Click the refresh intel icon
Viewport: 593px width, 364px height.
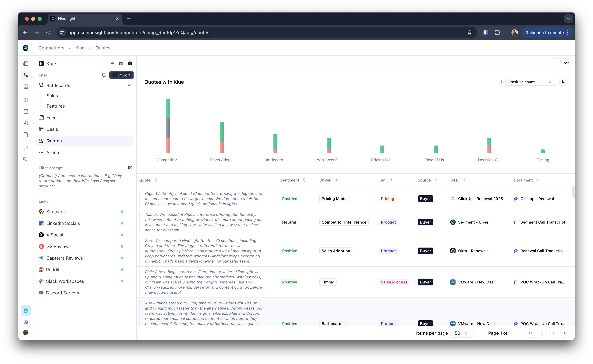click(104, 75)
